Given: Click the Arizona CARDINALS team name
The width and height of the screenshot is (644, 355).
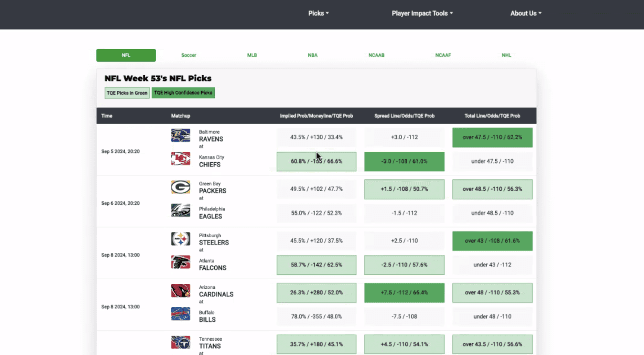Looking at the screenshot, I should (216, 291).
